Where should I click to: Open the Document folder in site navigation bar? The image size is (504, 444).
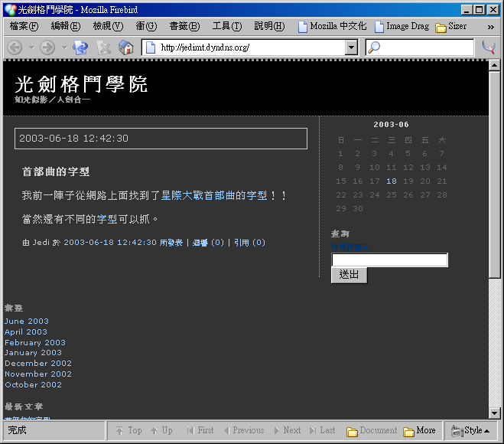372,430
